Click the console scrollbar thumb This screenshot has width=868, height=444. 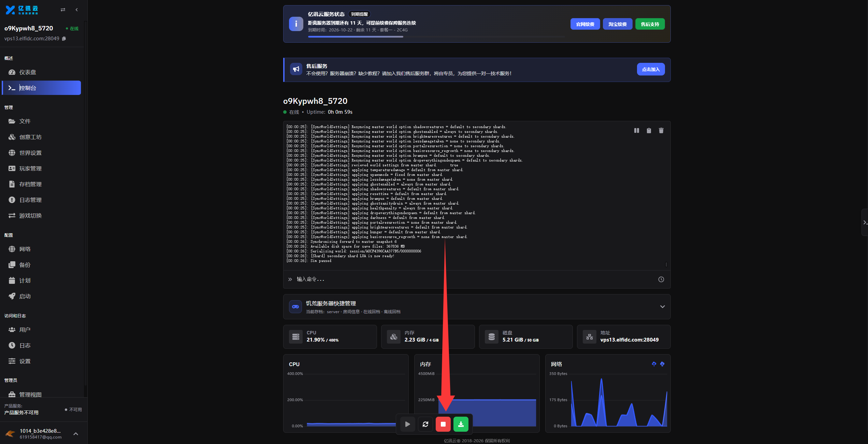[x=666, y=264]
